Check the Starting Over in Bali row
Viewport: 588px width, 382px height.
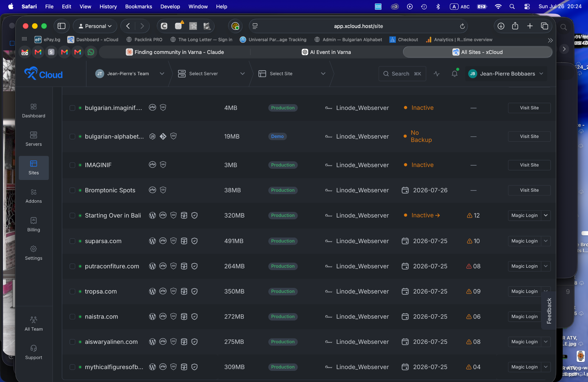[x=72, y=216]
